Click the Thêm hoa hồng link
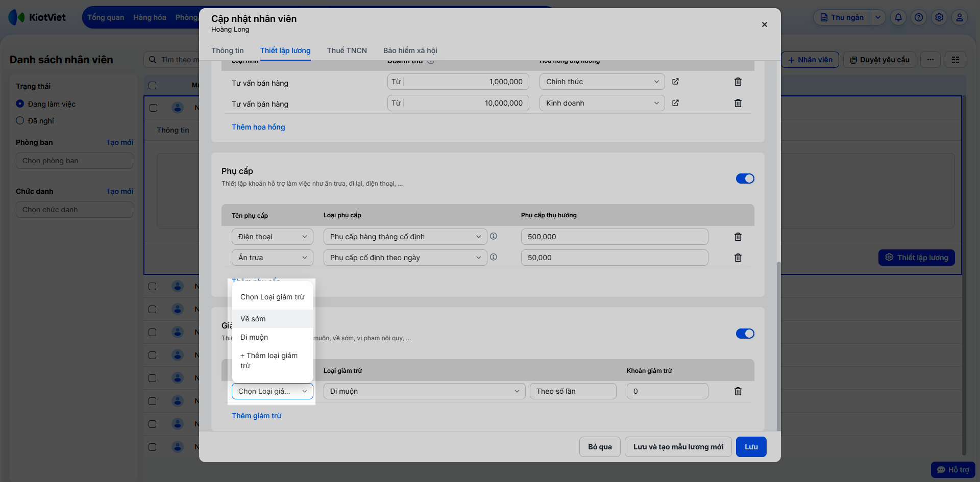980x482 pixels. [258, 127]
